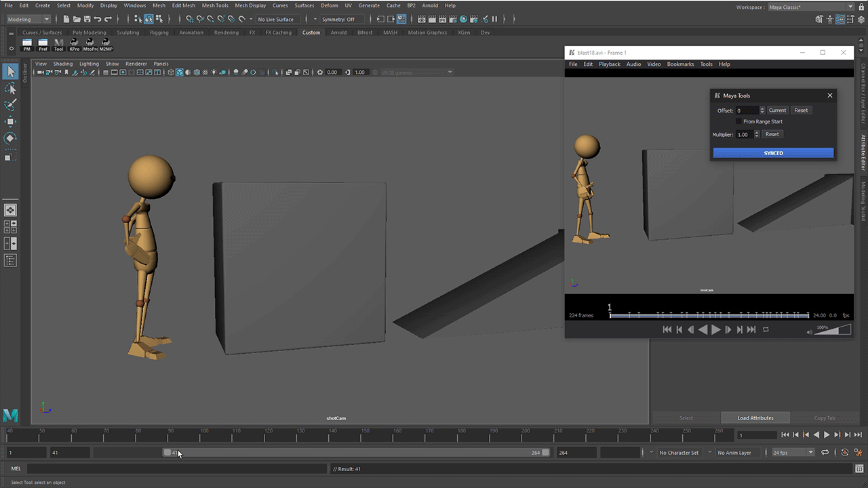The image size is (868, 488).
Task: Click the KPro shelf icon
Action: (75, 45)
